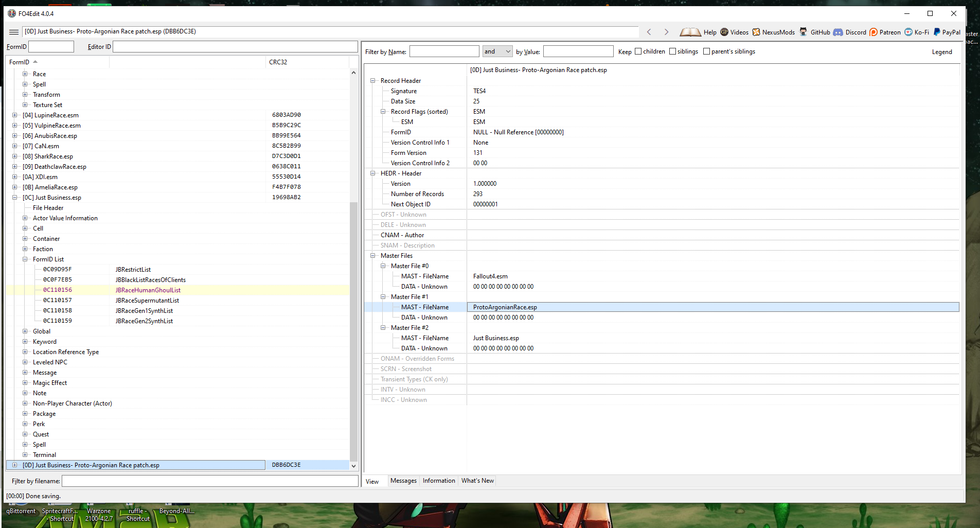
Task: Select the File Header item
Action: tap(48, 208)
